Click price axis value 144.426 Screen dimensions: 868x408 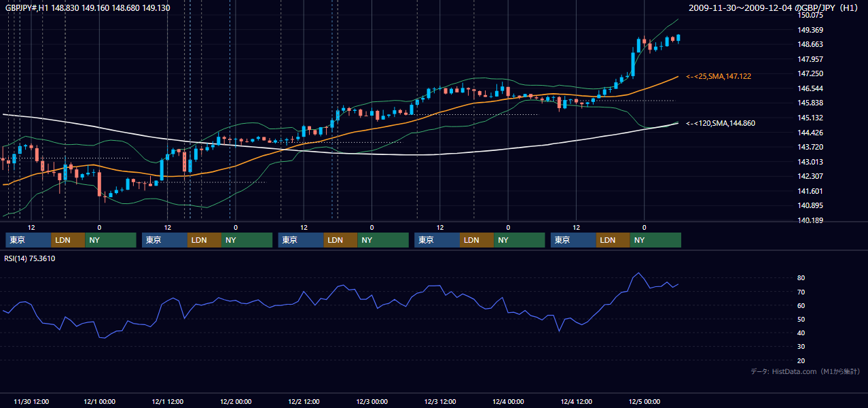point(810,133)
